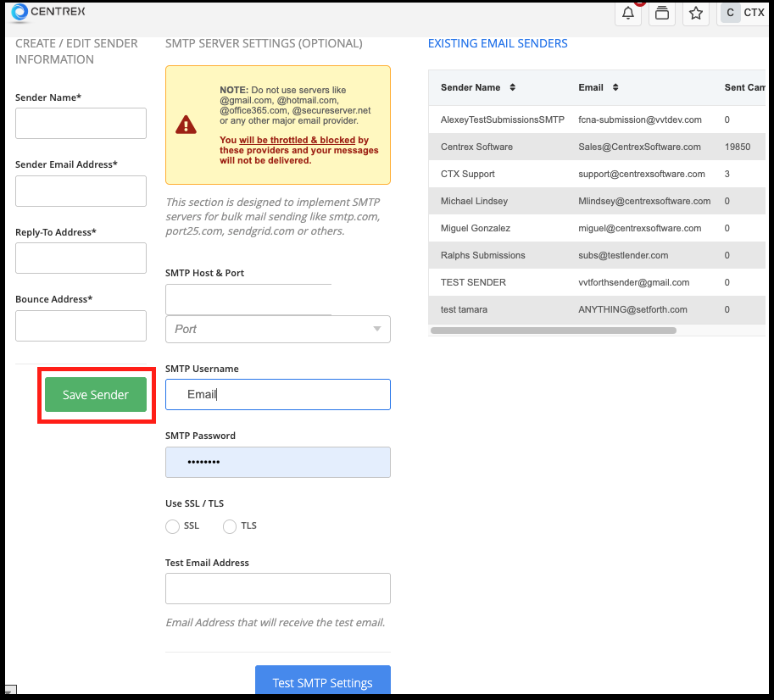Click the Email column header text
The width and height of the screenshot is (774, 700).
point(591,87)
